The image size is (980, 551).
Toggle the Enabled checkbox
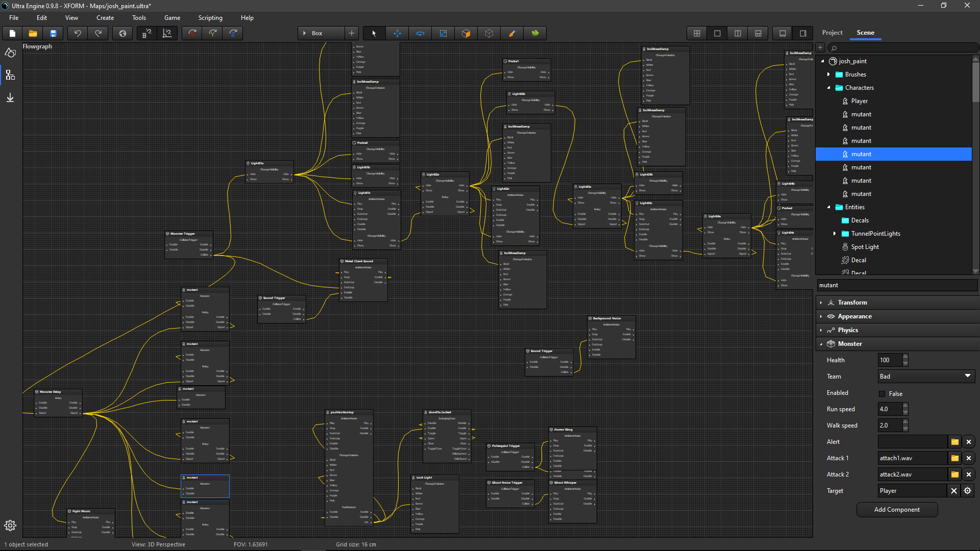882,394
